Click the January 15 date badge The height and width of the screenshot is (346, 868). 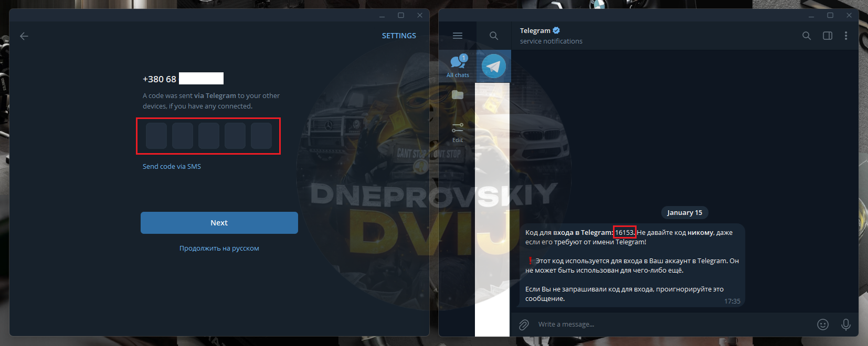pos(684,212)
